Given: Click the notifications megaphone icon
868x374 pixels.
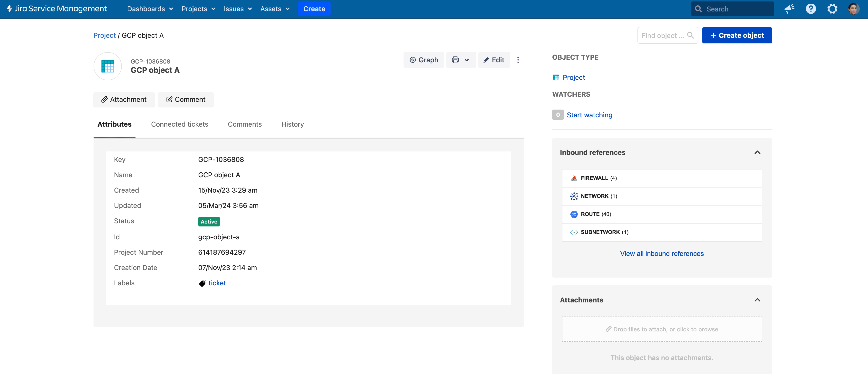Looking at the screenshot, I should [x=790, y=9].
